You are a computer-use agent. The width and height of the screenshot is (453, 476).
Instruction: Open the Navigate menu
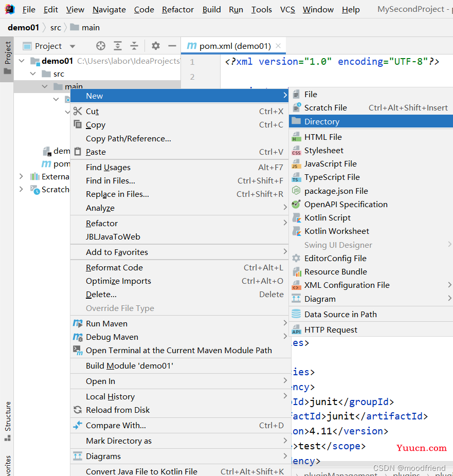point(110,10)
